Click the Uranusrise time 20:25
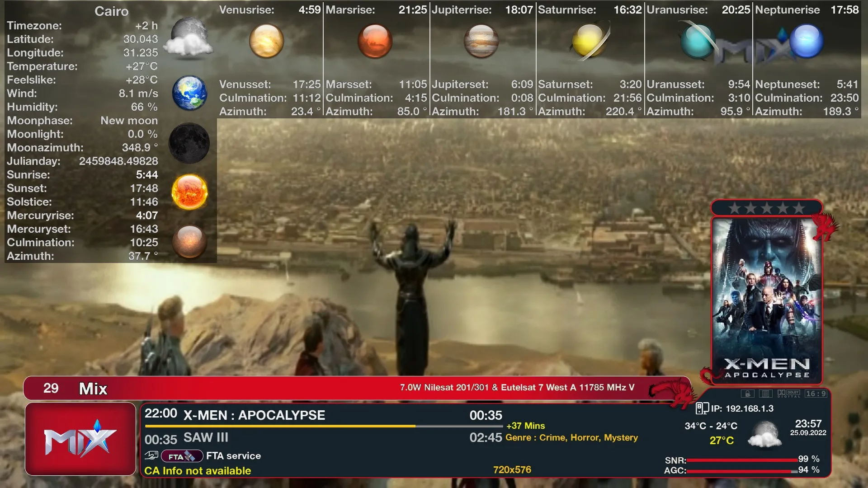868x488 pixels. pos(736,10)
